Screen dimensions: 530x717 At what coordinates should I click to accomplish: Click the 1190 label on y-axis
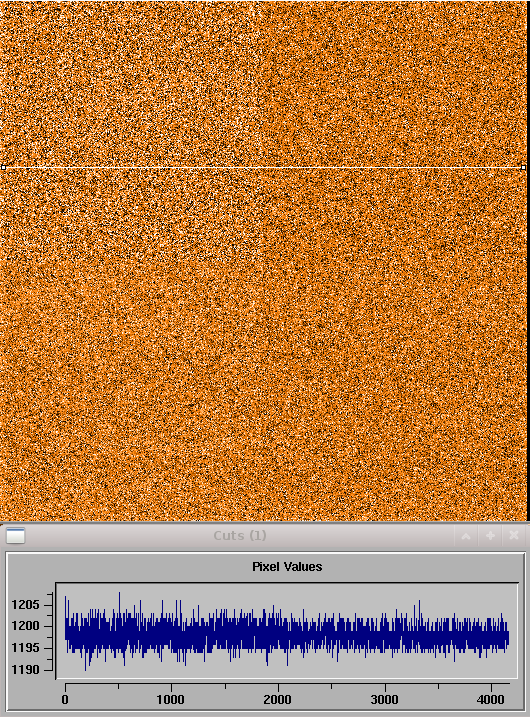pyautogui.click(x=26, y=669)
